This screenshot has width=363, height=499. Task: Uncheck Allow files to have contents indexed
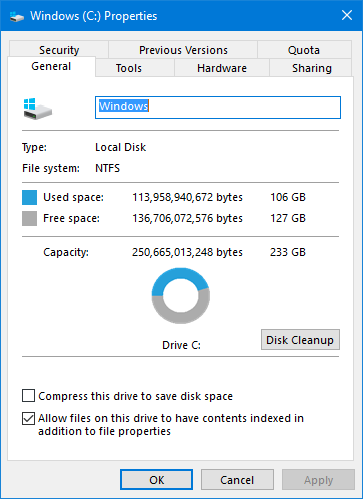(x=29, y=418)
